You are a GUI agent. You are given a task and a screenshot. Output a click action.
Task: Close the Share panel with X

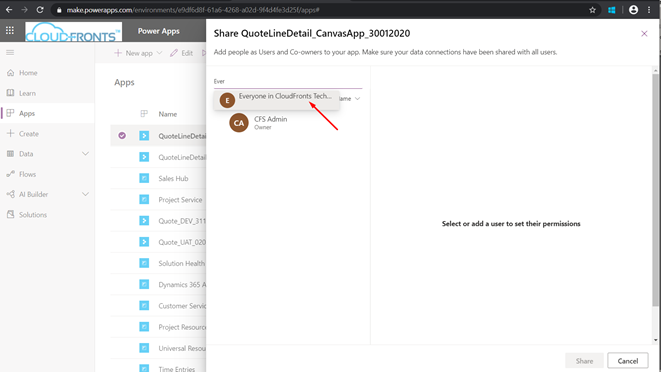coord(644,33)
